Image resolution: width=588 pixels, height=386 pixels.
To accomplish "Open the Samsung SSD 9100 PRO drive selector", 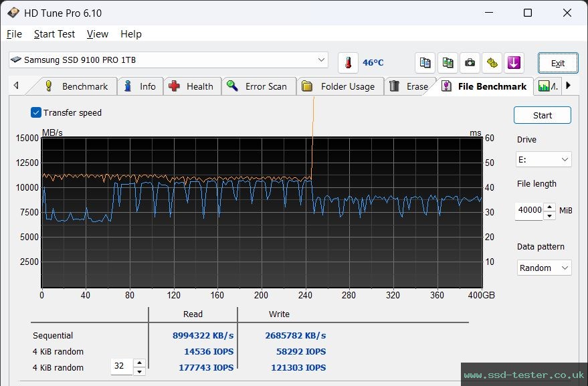I will pyautogui.click(x=167, y=60).
